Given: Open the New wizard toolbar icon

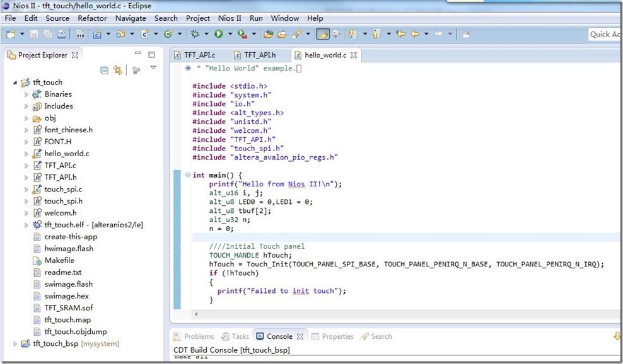Looking at the screenshot, I should (11, 34).
